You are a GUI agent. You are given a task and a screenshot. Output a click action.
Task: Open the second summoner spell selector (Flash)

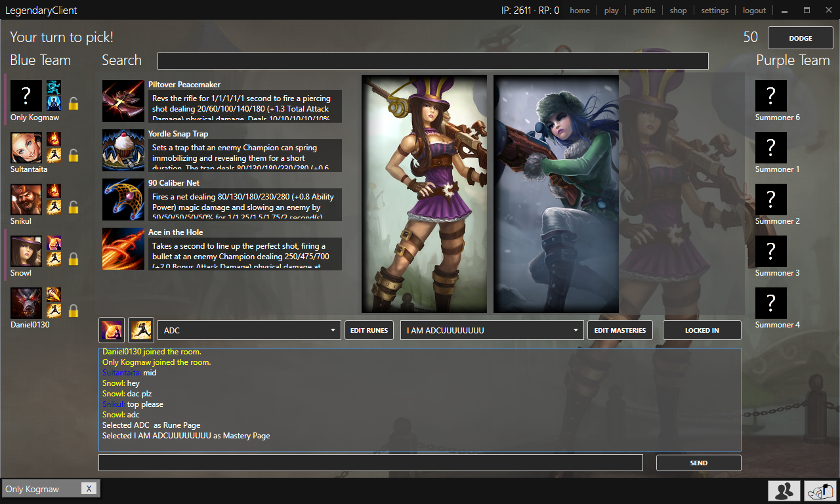[x=141, y=330]
